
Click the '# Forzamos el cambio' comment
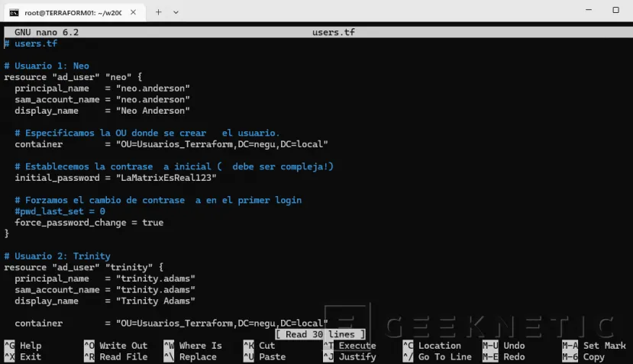point(158,200)
